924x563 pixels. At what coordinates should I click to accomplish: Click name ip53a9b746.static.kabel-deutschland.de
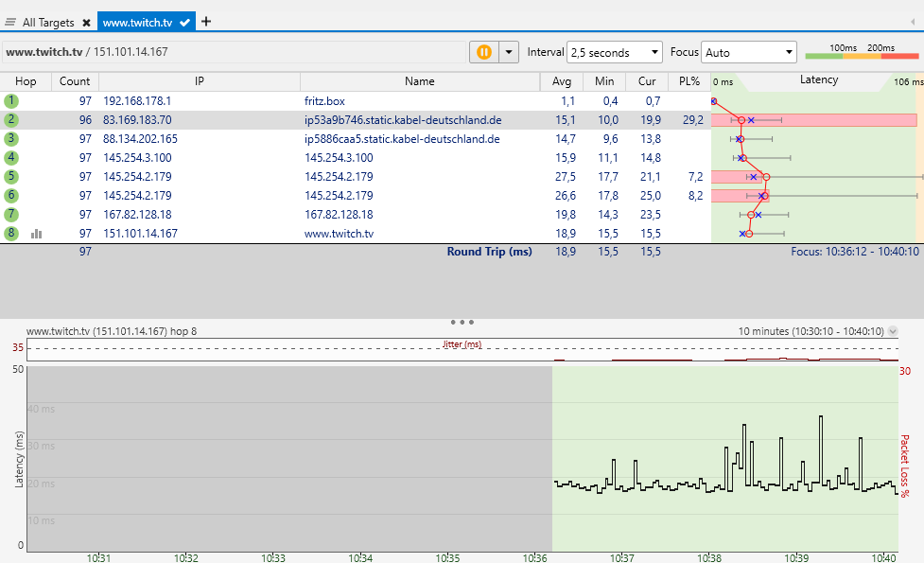pyautogui.click(x=403, y=119)
